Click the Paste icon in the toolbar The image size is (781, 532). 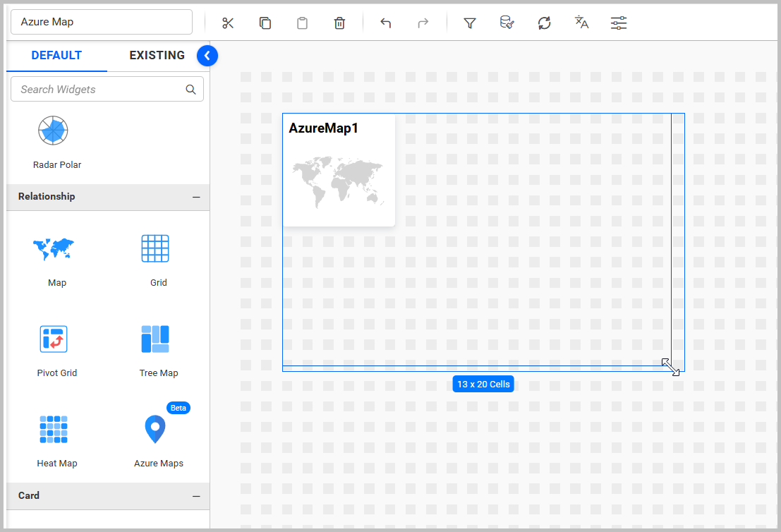pyautogui.click(x=302, y=23)
